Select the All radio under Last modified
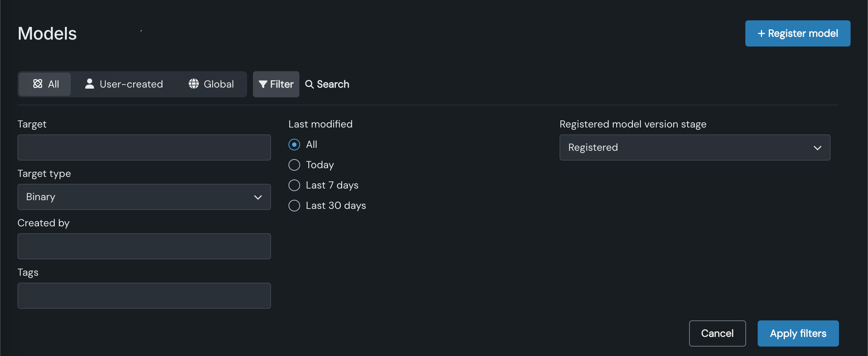Image resolution: width=868 pixels, height=356 pixels. point(294,145)
